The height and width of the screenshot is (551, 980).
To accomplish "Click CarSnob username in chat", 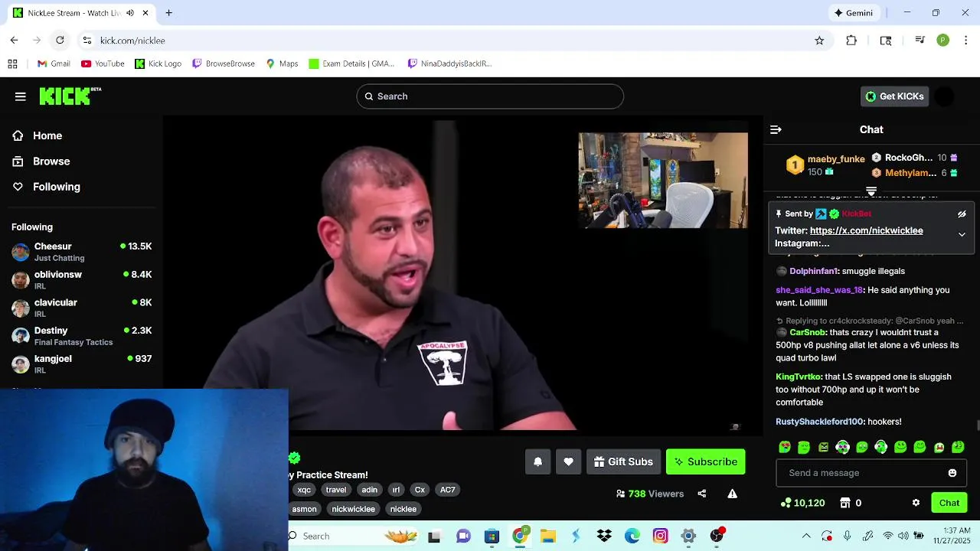I will (x=808, y=333).
